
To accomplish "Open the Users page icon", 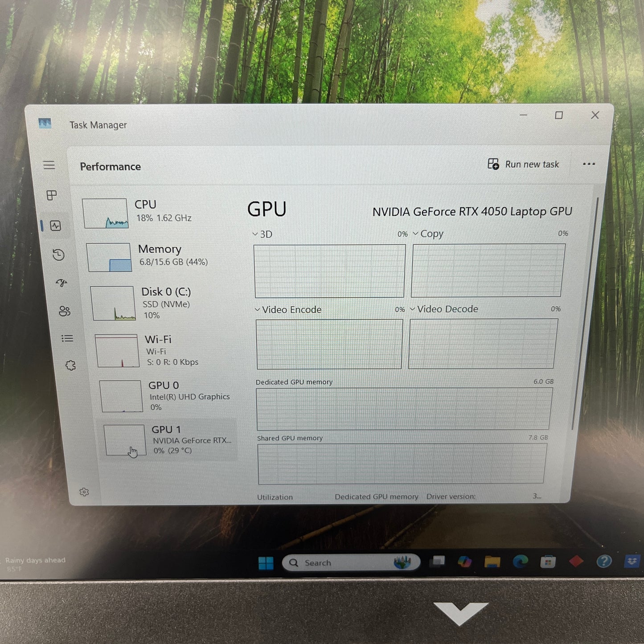I will pos(65,311).
